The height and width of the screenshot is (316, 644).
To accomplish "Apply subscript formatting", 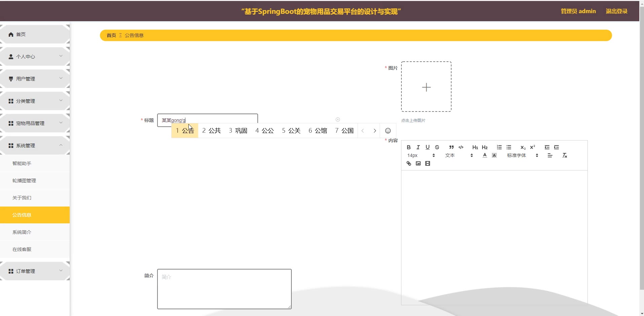I will click(523, 147).
